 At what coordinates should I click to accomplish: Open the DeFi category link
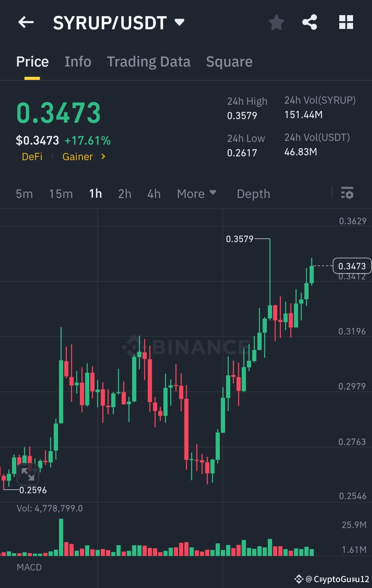coord(32,157)
